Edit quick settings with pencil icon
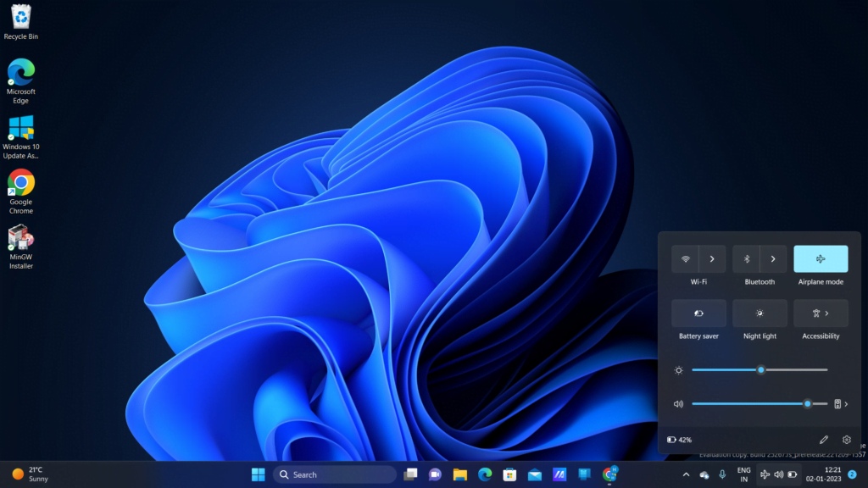The image size is (868, 488). click(824, 440)
